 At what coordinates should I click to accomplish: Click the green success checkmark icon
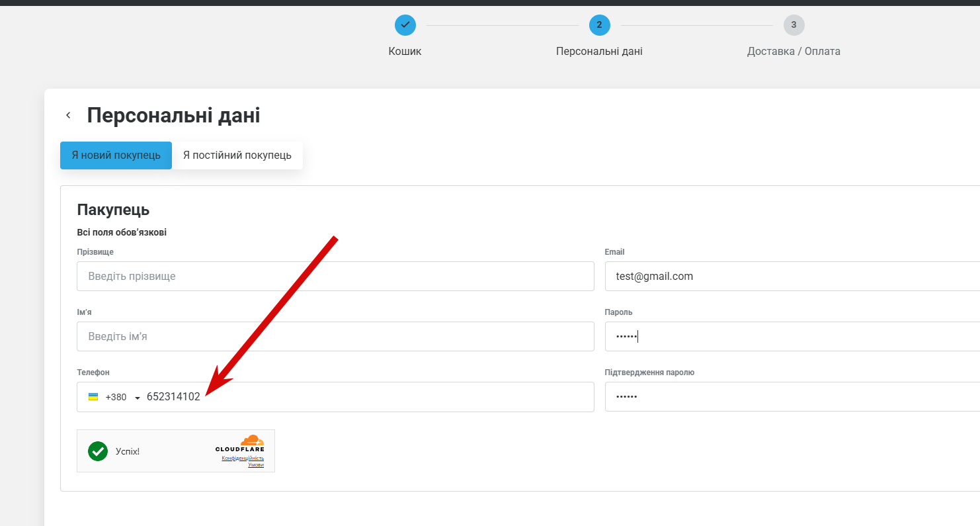click(x=98, y=451)
